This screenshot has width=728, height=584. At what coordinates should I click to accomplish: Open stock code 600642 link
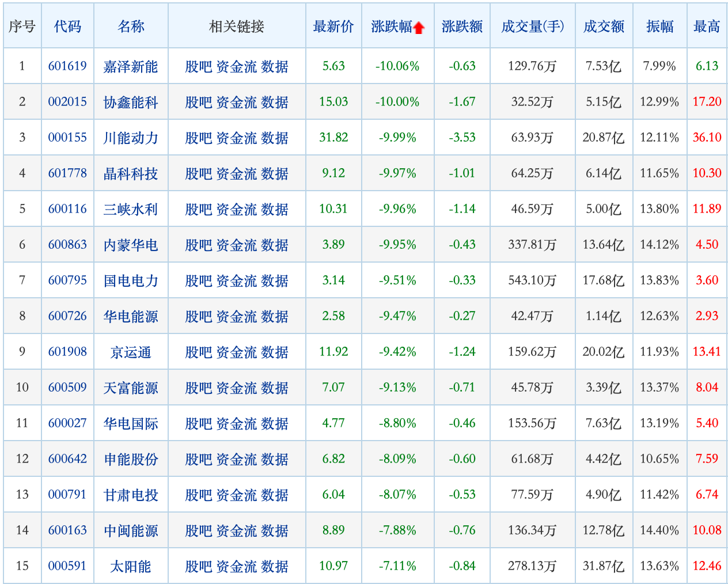(x=67, y=459)
